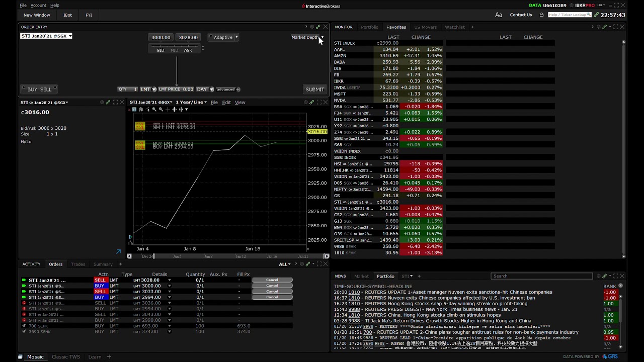This screenshot has height=362, width=644.
Task: Open the ALL filter dropdown in Activity
Action: point(285,264)
